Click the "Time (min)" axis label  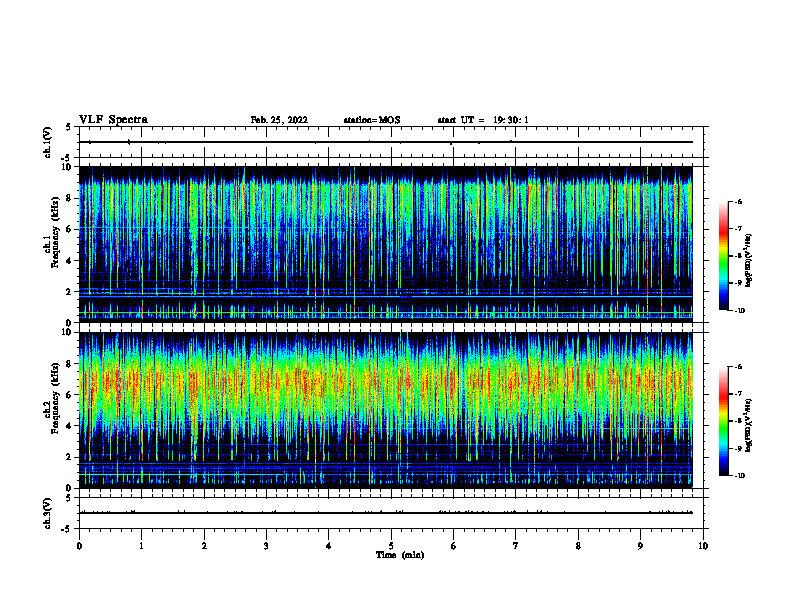[400, 555]
